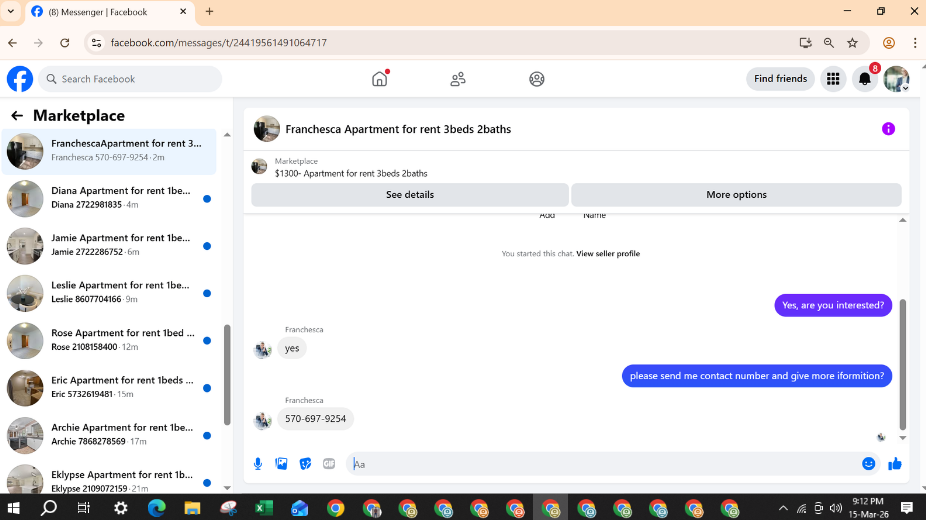Attach a photo with the image icon
926x520 pixels.
(281, 464)
